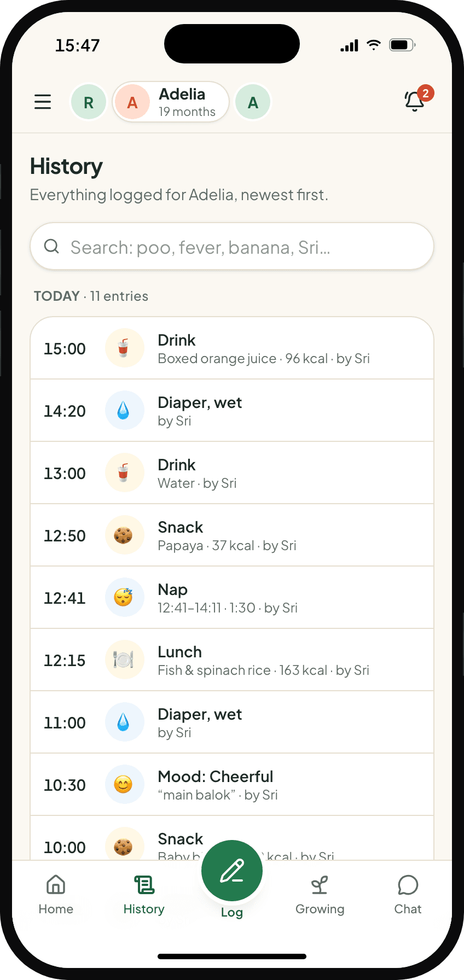Click the cookie icon for Papaya snack
This screenshot has width=464, height=980.
pos(124,535)
